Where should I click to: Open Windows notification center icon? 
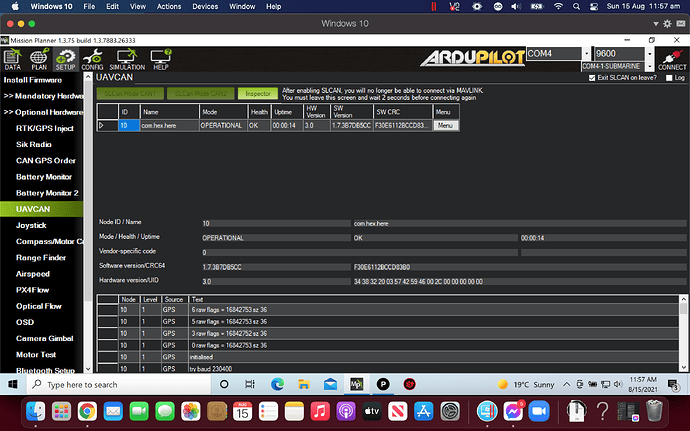[673, 385]
